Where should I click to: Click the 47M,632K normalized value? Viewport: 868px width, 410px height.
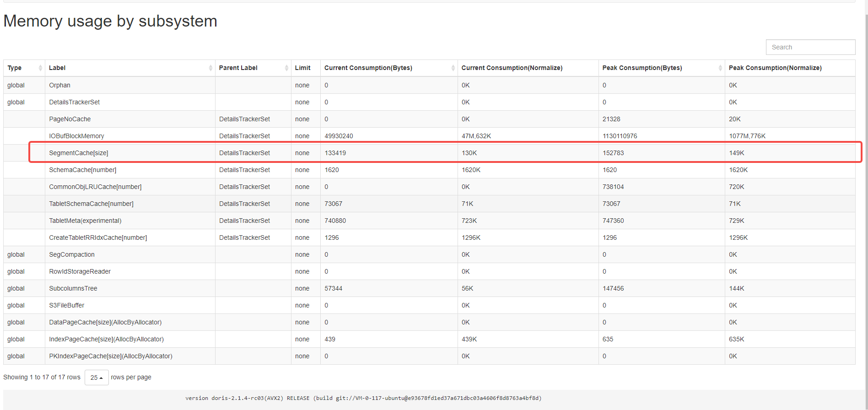tap(476, 136)
